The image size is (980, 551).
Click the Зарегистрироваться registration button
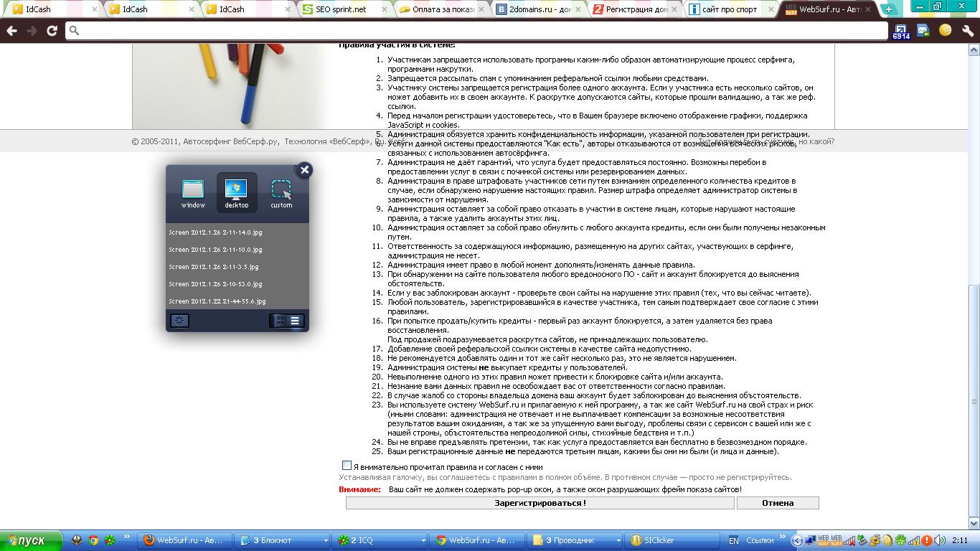pos(540,503)
